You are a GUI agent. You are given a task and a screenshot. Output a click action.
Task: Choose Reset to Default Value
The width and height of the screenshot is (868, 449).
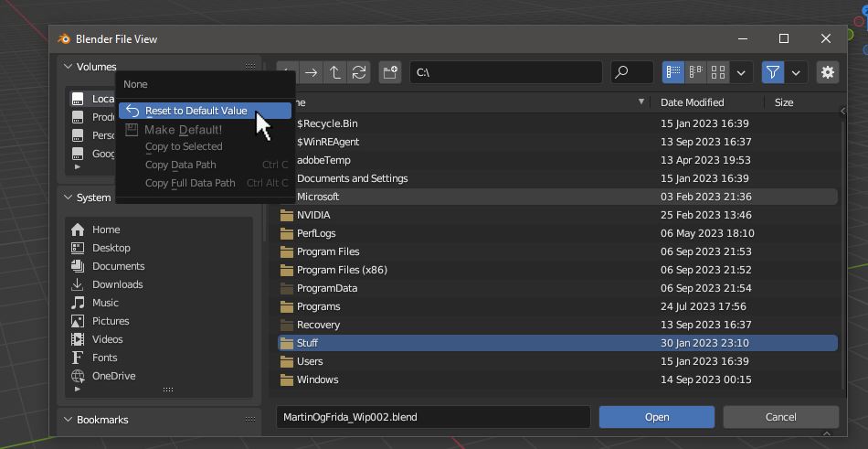pos(205,111)
